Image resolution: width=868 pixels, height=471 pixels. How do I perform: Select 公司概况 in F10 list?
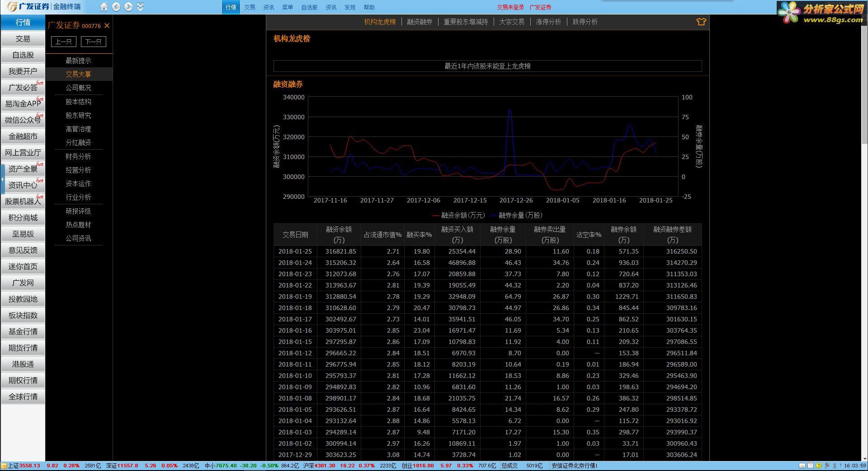(78, 88)
